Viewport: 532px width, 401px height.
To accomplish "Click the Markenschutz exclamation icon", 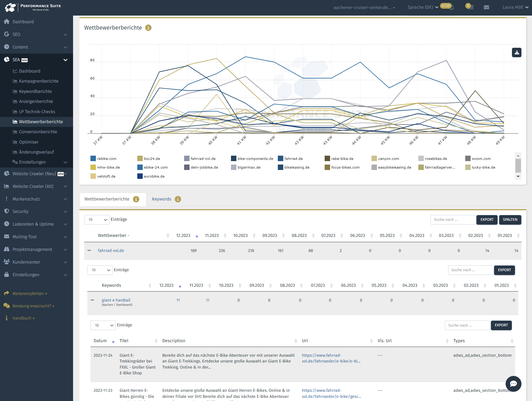I will 7,199.
